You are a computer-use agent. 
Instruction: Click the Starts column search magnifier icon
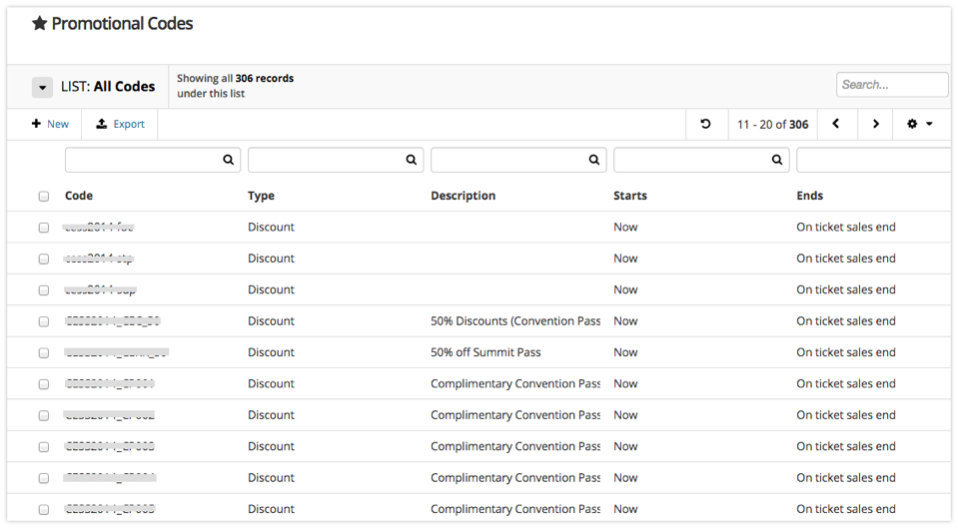(x=777, y=159)
